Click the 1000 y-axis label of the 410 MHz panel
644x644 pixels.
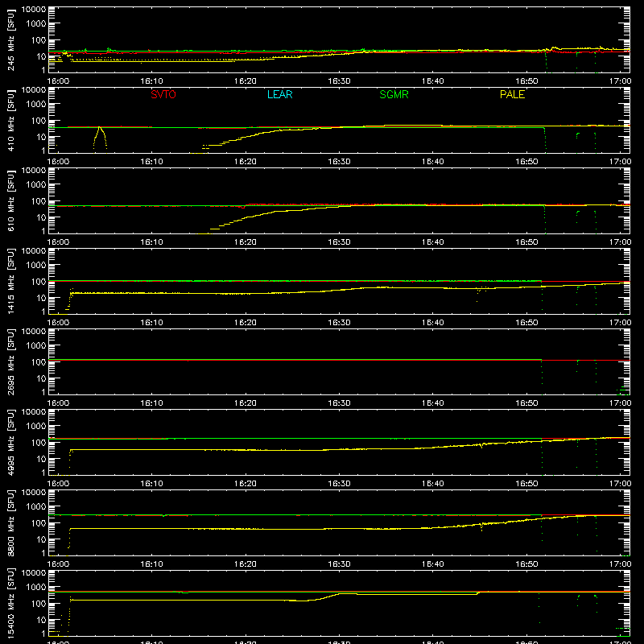point(35,105)
